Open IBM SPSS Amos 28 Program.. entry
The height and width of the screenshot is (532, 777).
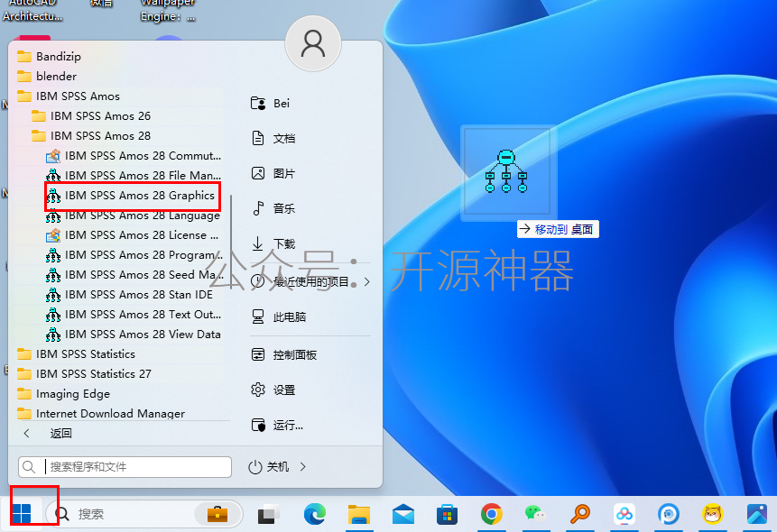click(134, 255)
